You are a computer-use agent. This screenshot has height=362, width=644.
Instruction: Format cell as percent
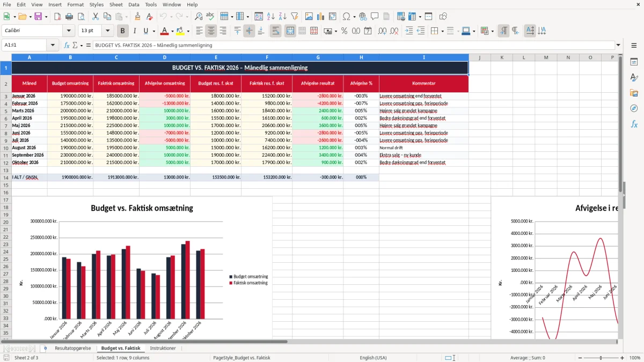pos(344,31)
